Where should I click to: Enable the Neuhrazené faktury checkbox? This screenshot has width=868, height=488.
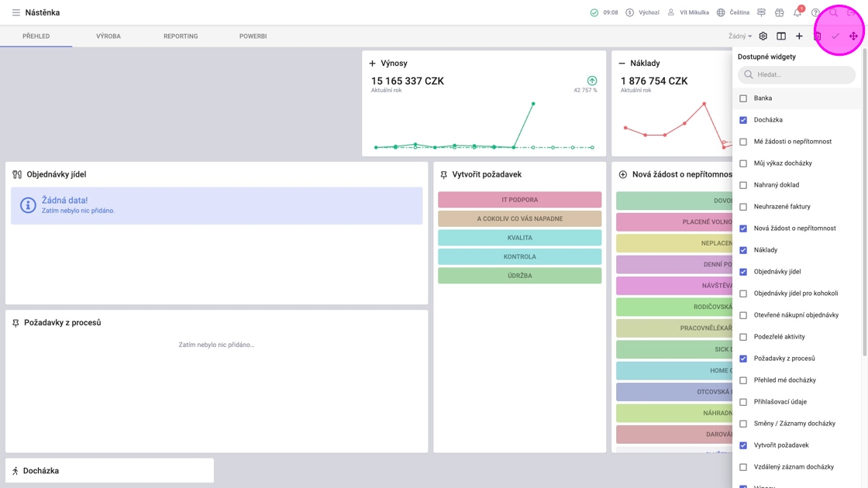[x=743, y=207]
